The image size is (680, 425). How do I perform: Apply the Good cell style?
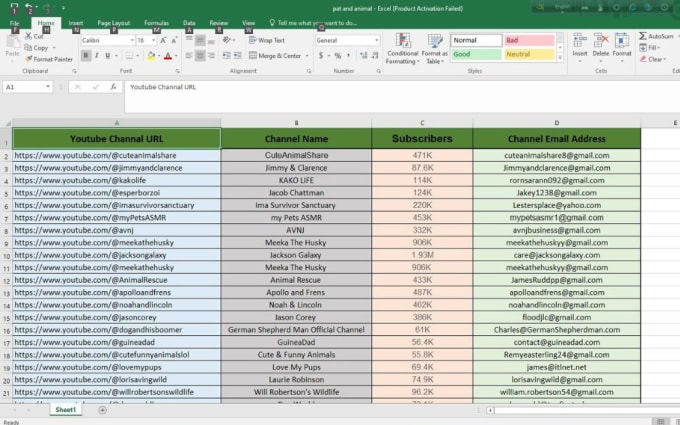click(x=476, y=54)
